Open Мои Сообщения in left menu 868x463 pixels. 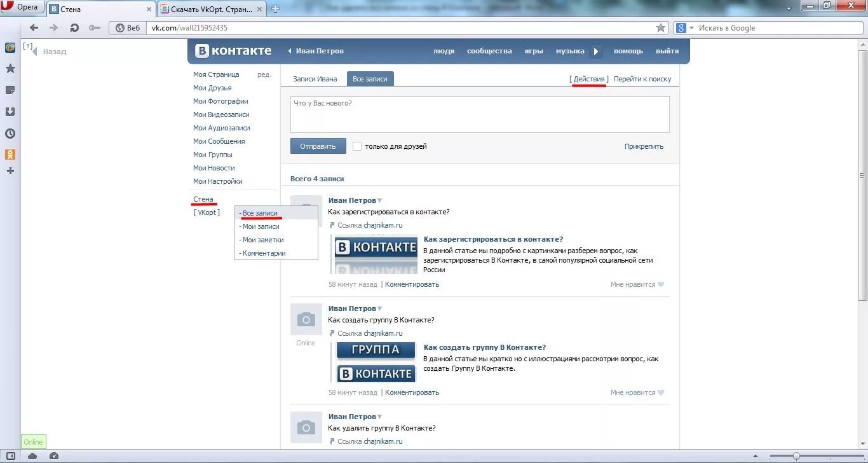[219, 141]
